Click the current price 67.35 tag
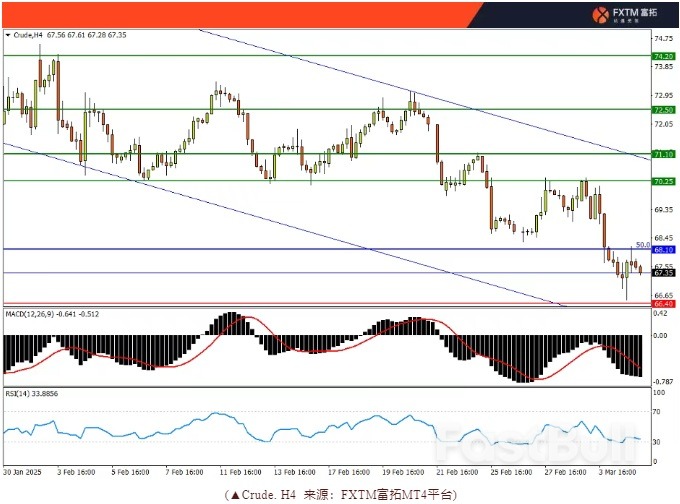Image resolution: width=680 pixels, height=504 pixels. tap(662, 272)
